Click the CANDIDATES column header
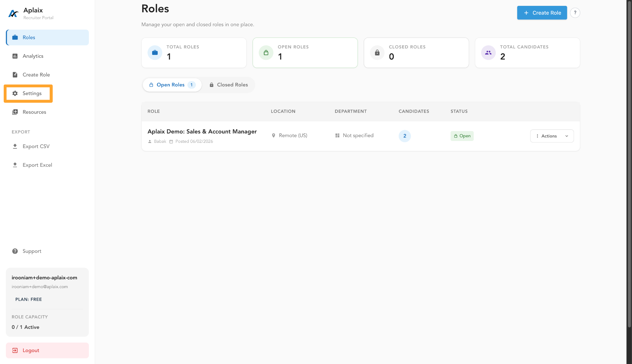632x364 pixels. 414,111
